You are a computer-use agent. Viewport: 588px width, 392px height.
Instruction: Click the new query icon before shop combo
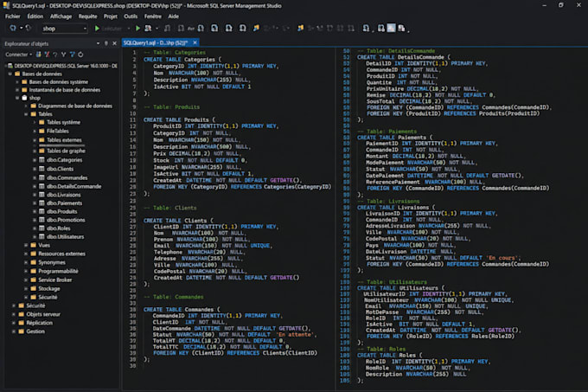[x=13, y=29]
